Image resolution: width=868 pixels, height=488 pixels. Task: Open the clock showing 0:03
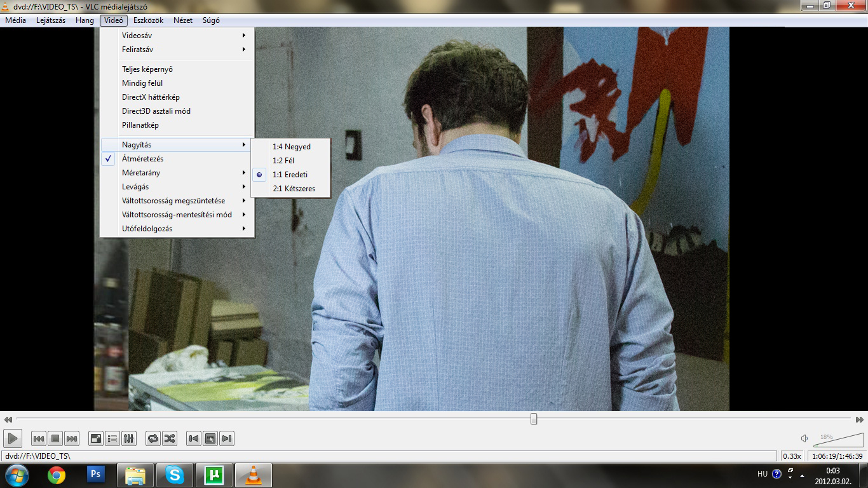[x=833, y=475]
